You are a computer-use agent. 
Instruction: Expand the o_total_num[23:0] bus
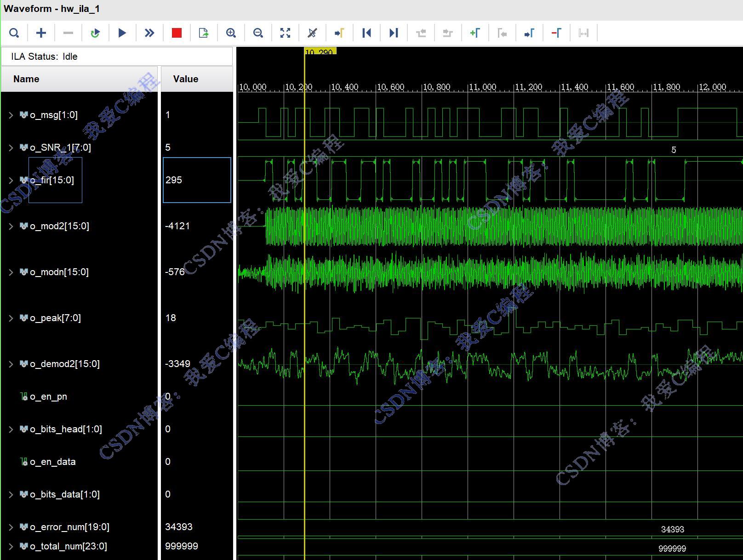(x=11, y=547)
